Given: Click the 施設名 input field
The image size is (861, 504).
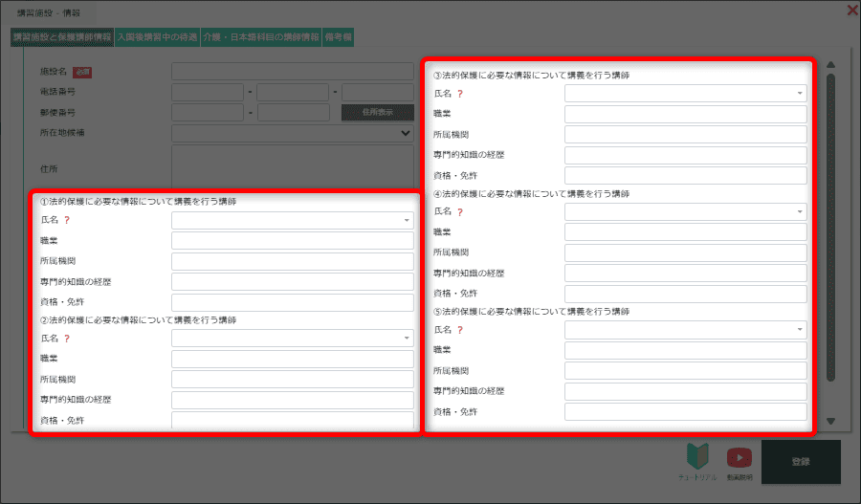Looking at the screenshot, I should tap(293, 72).
